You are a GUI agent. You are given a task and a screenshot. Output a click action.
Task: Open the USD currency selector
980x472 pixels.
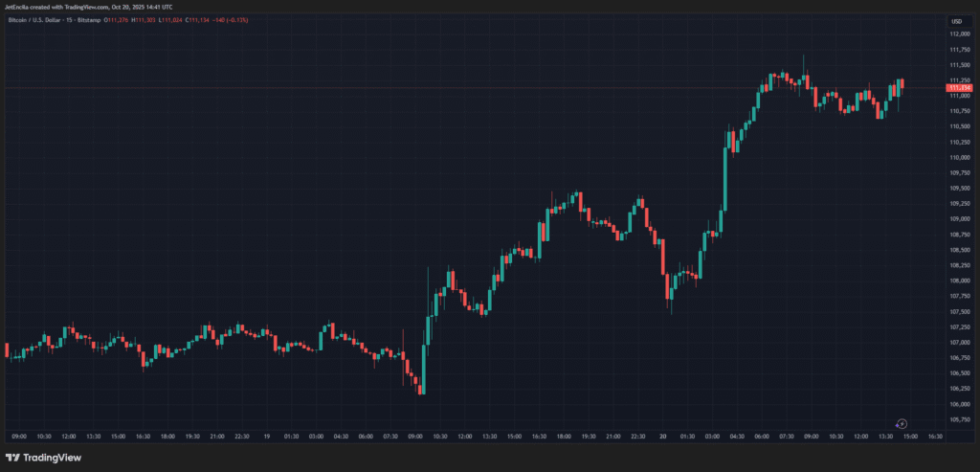[x=956, y=21]
